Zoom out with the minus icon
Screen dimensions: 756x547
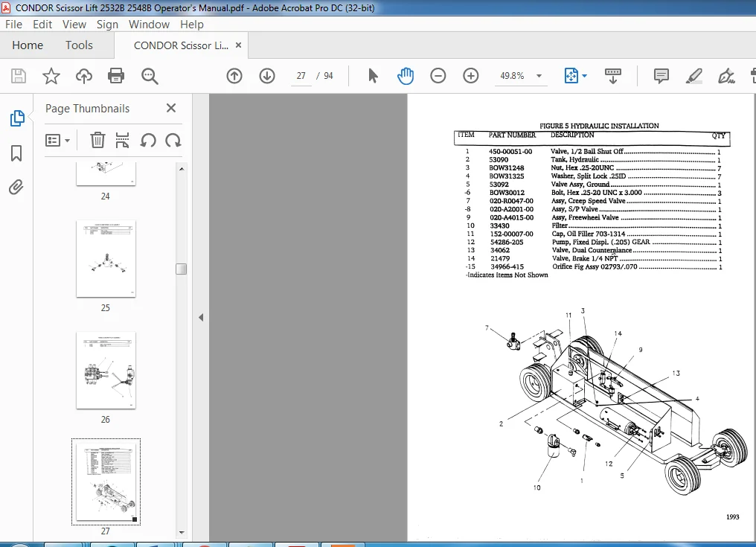438,76
